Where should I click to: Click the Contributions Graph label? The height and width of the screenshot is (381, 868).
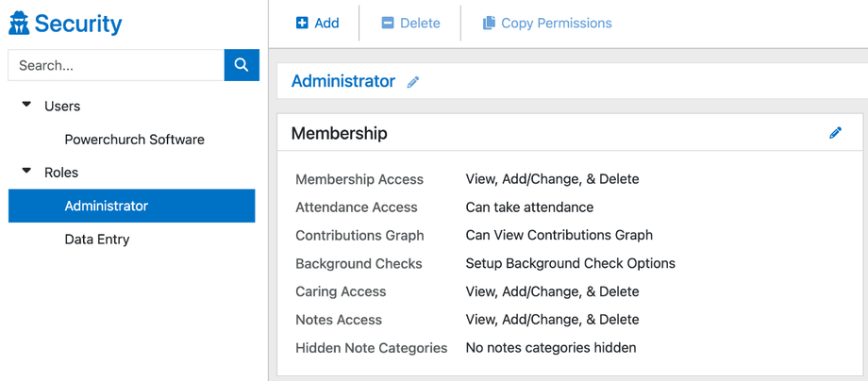(x=359, y=236)
